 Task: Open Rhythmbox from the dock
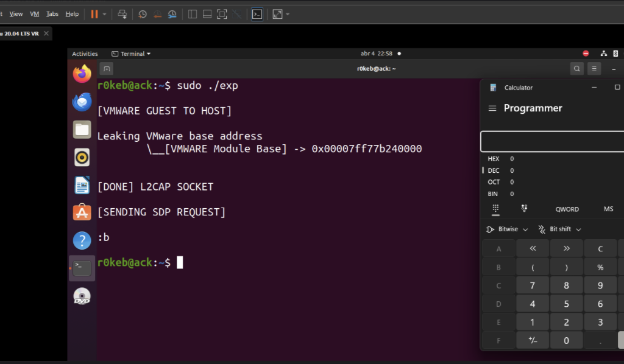82,158
